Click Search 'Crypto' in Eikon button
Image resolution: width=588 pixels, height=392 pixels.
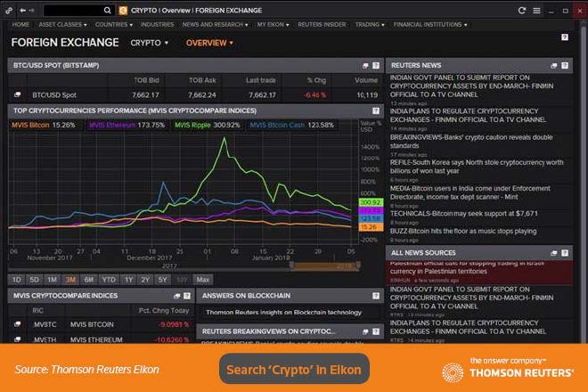(x=294, y=369)
